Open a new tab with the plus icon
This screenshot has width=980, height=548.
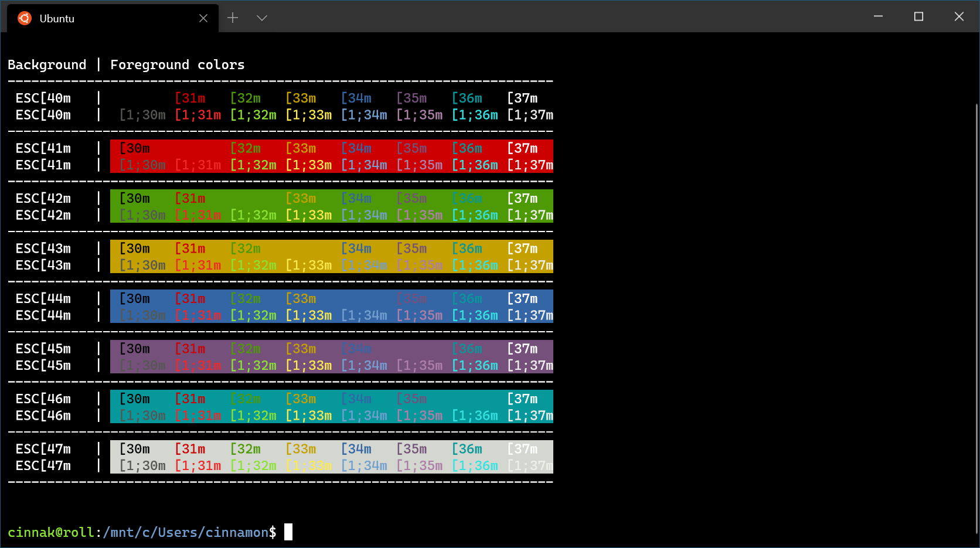coord(233,18)
